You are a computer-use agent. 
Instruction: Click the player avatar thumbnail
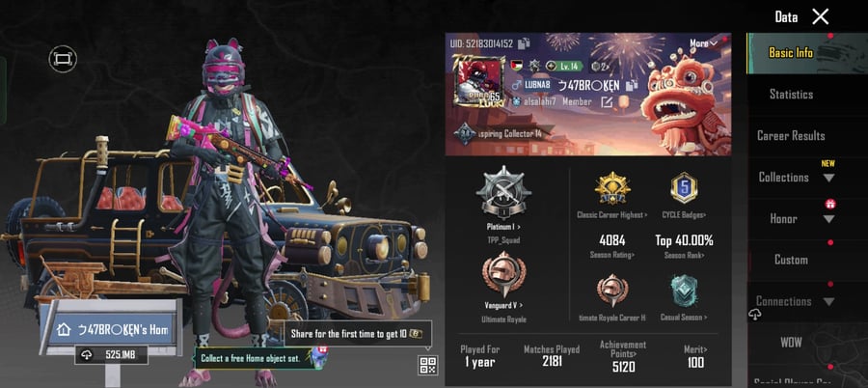[478, 81]
